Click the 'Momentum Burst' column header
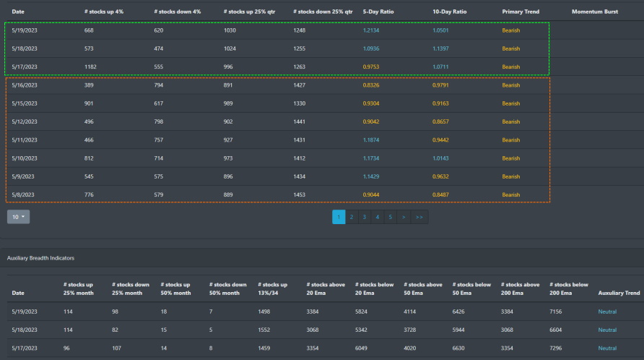This screenshot has height=360, width=644. 595,12
